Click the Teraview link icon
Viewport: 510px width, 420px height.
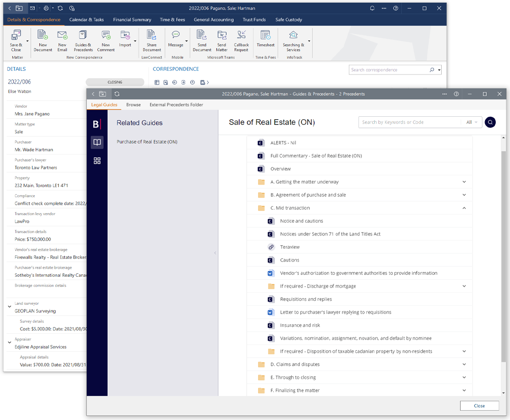(x=271, y=247)
